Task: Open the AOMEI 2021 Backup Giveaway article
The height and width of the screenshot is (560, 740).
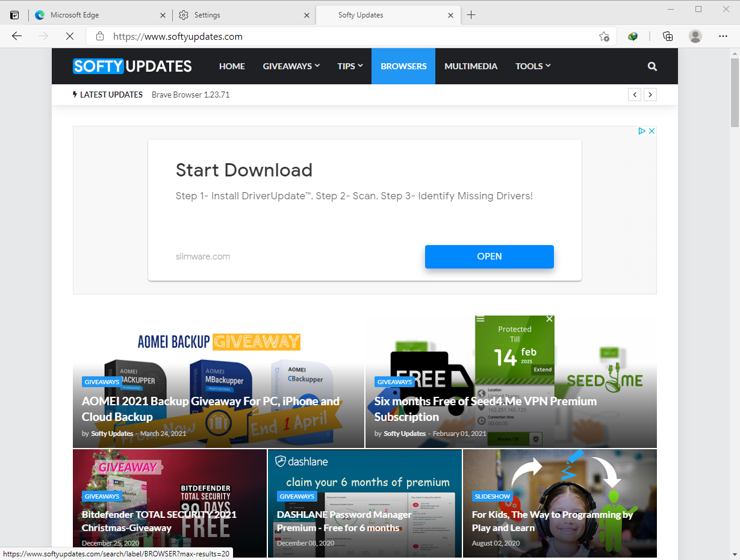Action: click(x=211, y=409)
